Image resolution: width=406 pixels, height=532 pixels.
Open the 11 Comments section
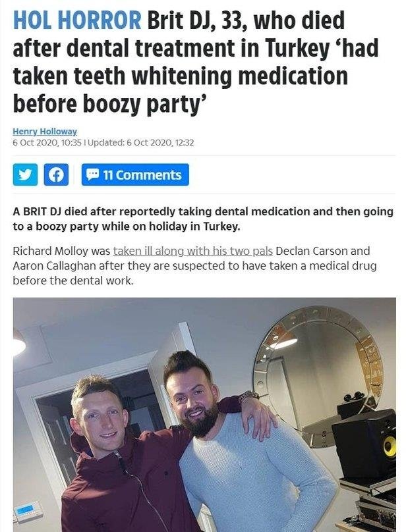[x=135, y=174]
